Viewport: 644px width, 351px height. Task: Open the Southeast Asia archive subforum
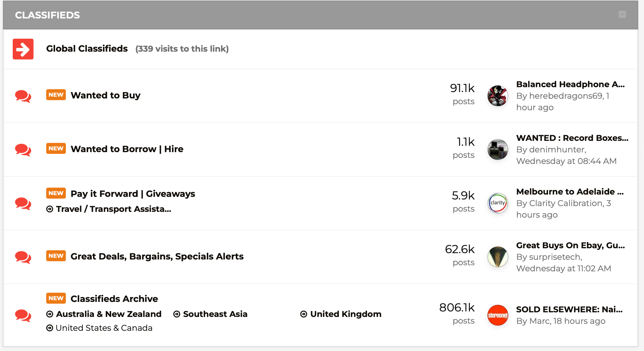(215, 314)
